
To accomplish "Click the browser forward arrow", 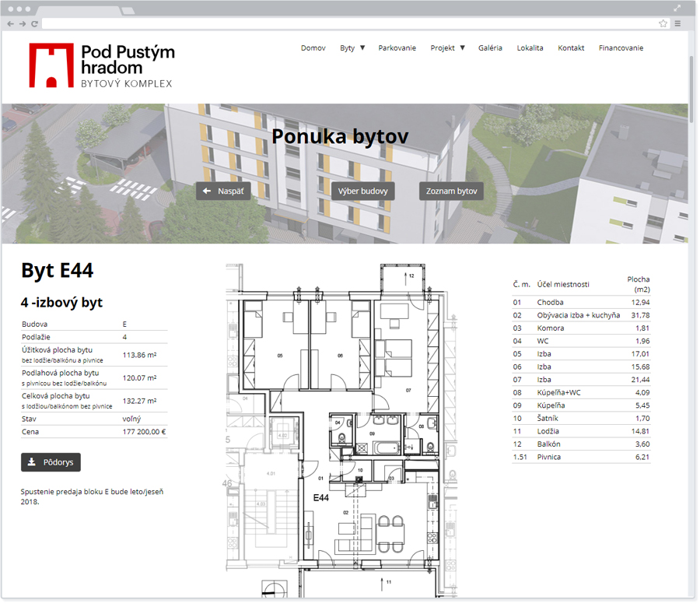I will 22,24.
